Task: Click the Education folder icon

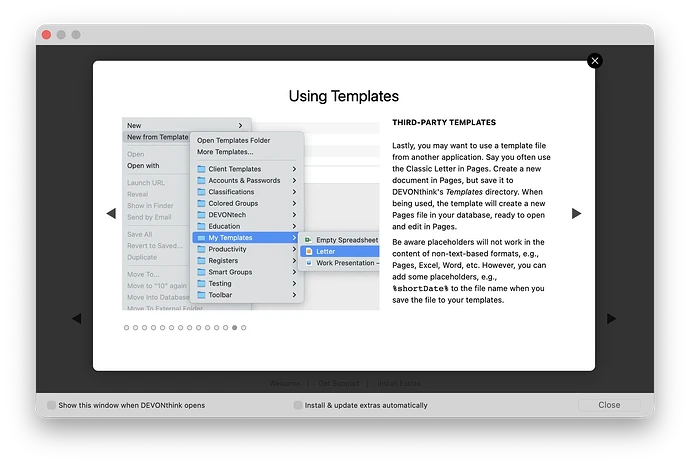Action: click(x=202, y=226)
